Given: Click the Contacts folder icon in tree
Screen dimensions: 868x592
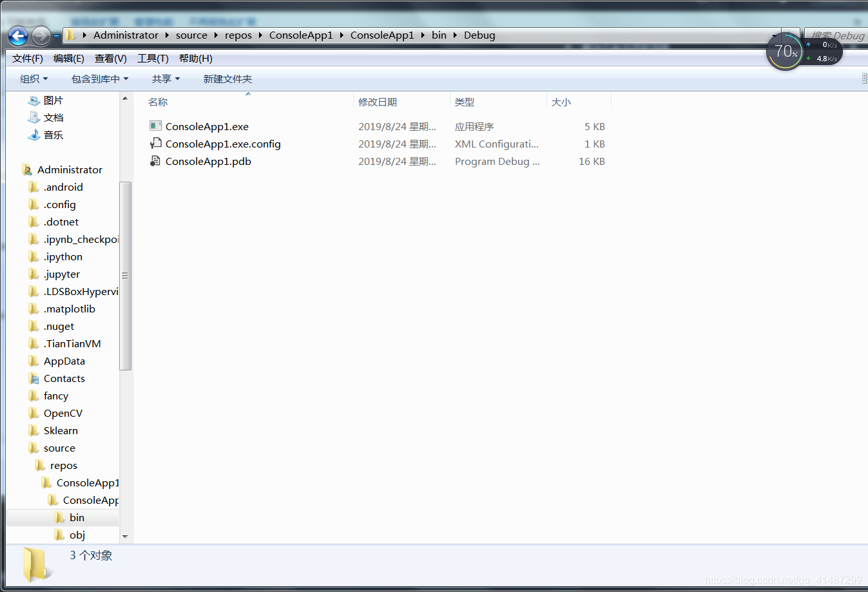Looking at the screenshot, I should pyautogui.click(x=34, y=379).
